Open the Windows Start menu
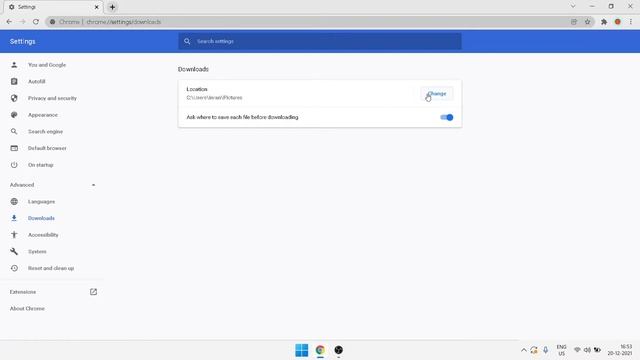 click(302, 350)
